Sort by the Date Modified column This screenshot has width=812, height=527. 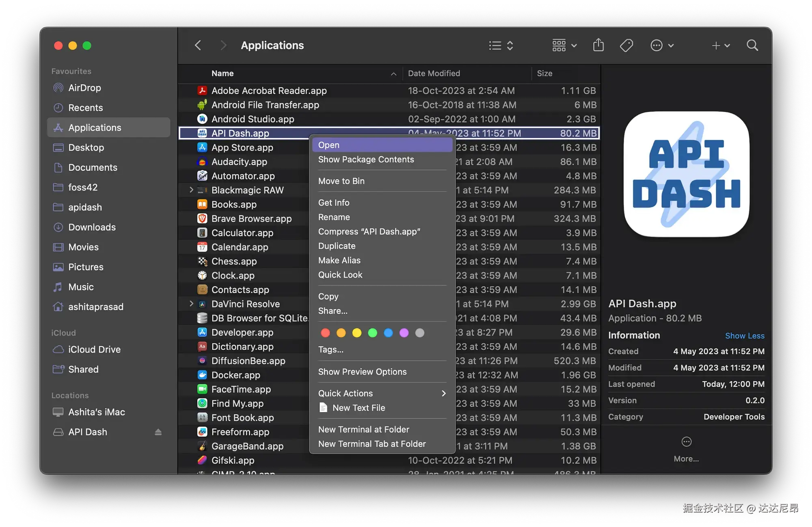[x=434, y=73]
